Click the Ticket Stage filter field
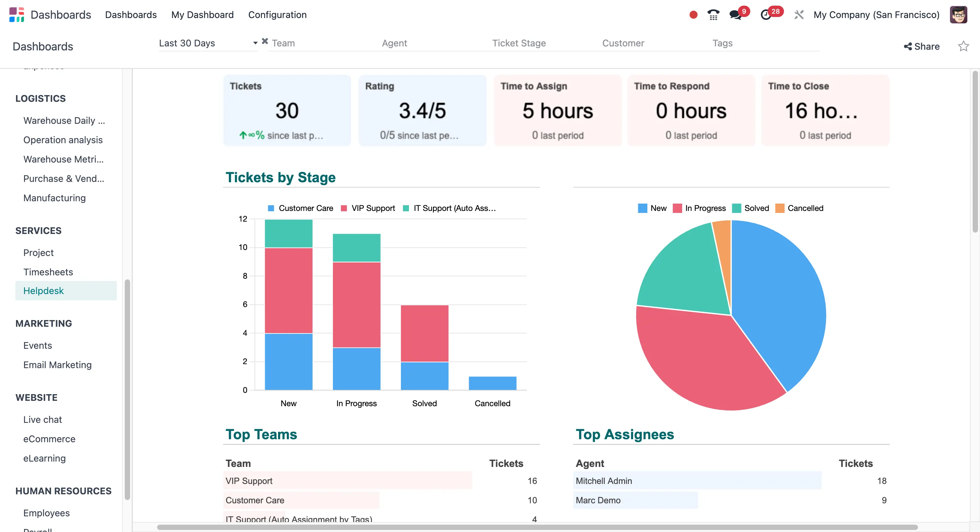Screen dimensions: 980x532 tap(545, 43)
